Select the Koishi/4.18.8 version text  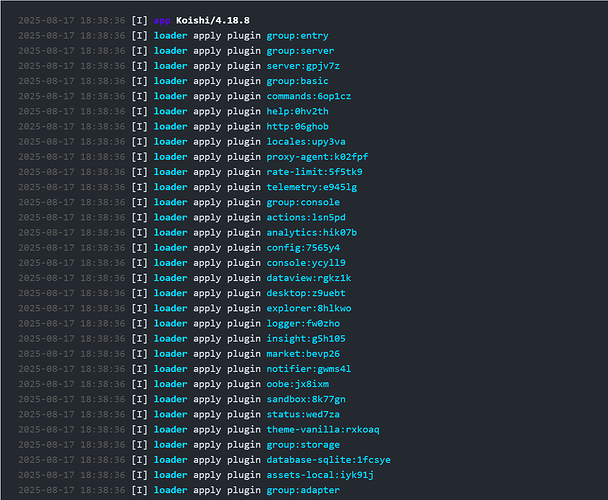pyautogui.click(x=213, y=21)
